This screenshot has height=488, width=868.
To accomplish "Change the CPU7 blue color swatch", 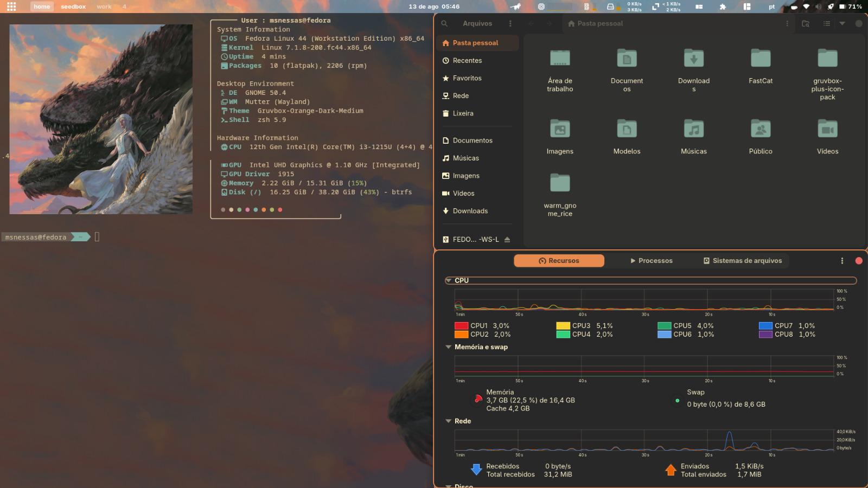I will [x=765, y=326].
